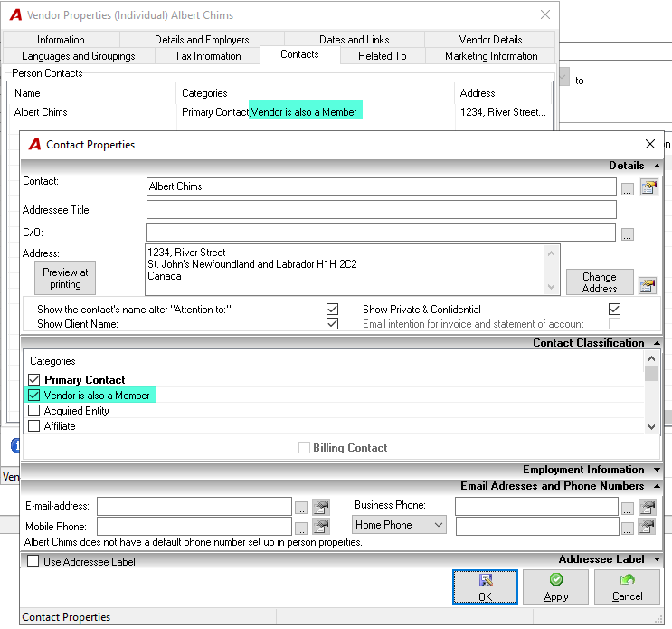This screenshot has width=672, height=629.
Task: Open Home Phone type dropdown
Action: click(399, 525)
